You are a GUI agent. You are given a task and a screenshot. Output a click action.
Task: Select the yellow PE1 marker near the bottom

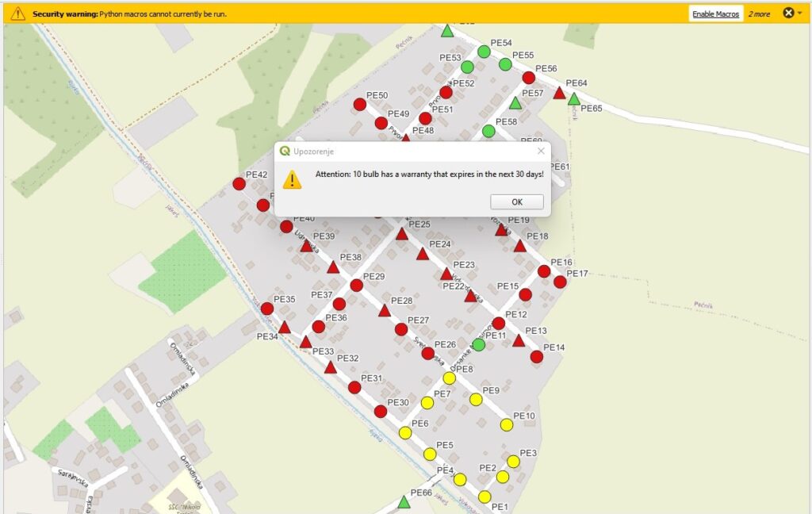(485, 497)
